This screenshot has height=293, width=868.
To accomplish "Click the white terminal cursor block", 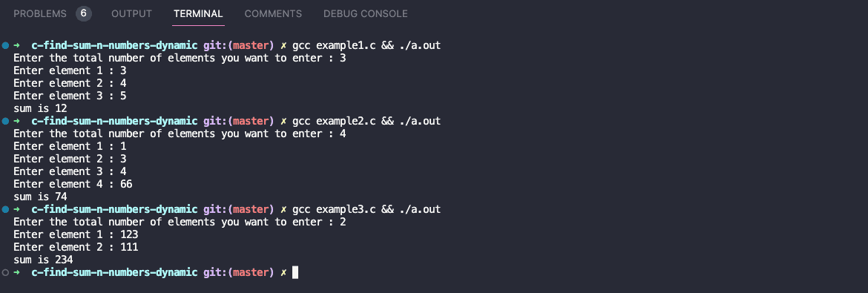I will point(295,272).
